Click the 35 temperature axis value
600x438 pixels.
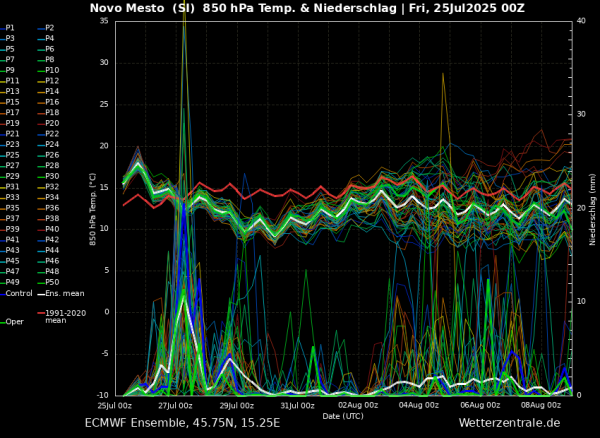[x=104, y=21]
